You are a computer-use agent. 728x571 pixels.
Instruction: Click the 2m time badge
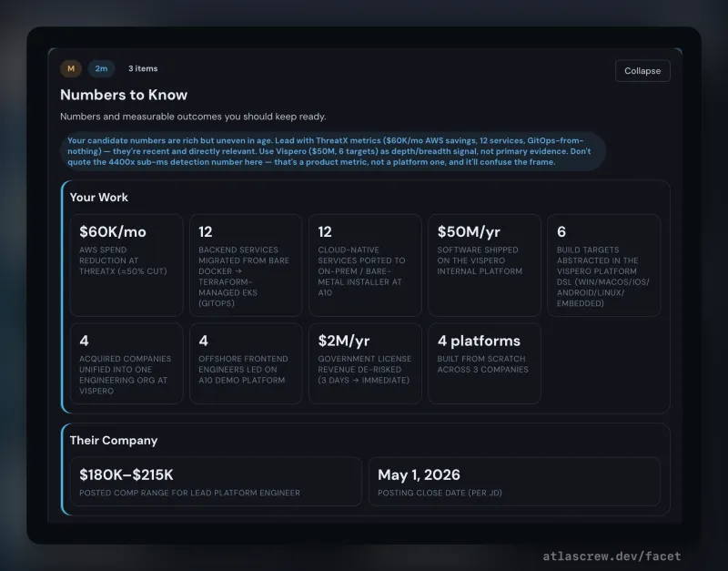(101, 69)
